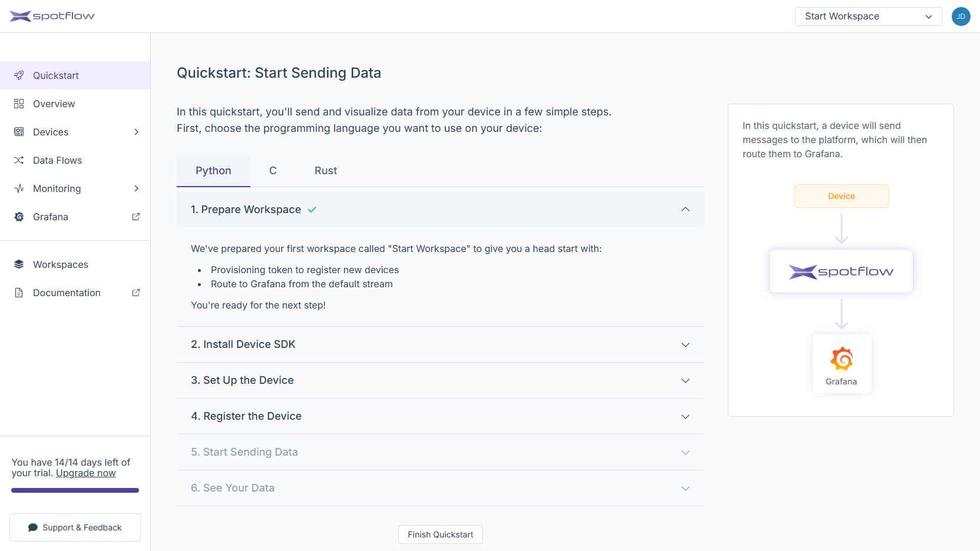Expand the Start Sending Data section
Screen dimensions: 980x551
tap(441, 452)
